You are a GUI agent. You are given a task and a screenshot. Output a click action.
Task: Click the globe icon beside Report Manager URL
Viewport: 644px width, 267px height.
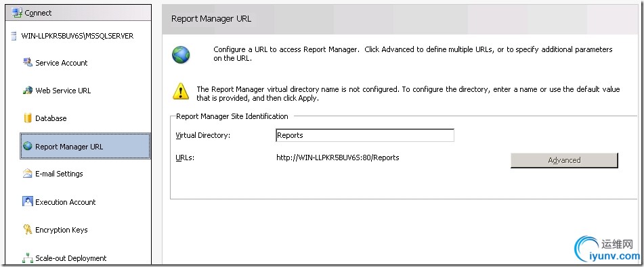click(x=28, y=146)
